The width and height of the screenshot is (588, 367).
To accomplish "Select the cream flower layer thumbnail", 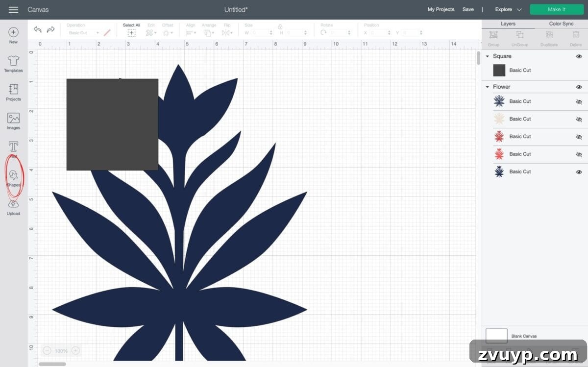I will pos(499,119).
